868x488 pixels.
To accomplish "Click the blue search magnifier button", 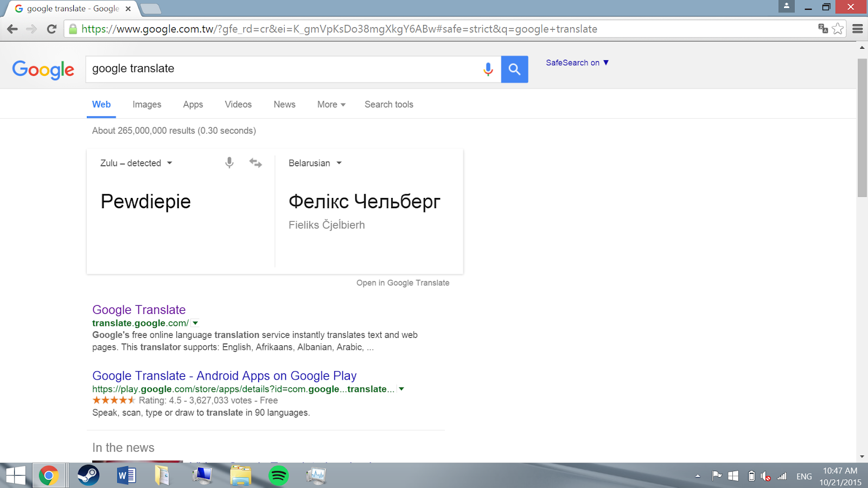I will (x=514, y=69).
